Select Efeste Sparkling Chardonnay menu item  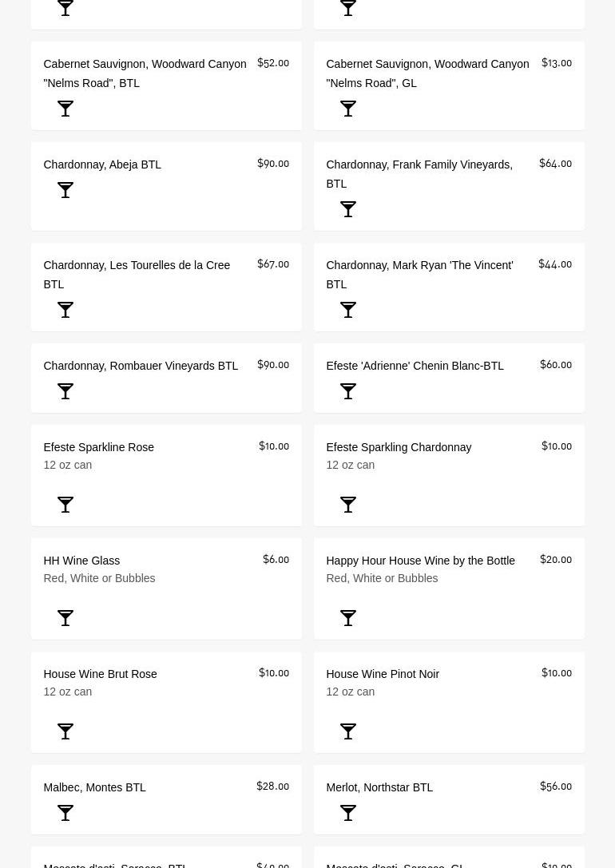coord(399,447)
